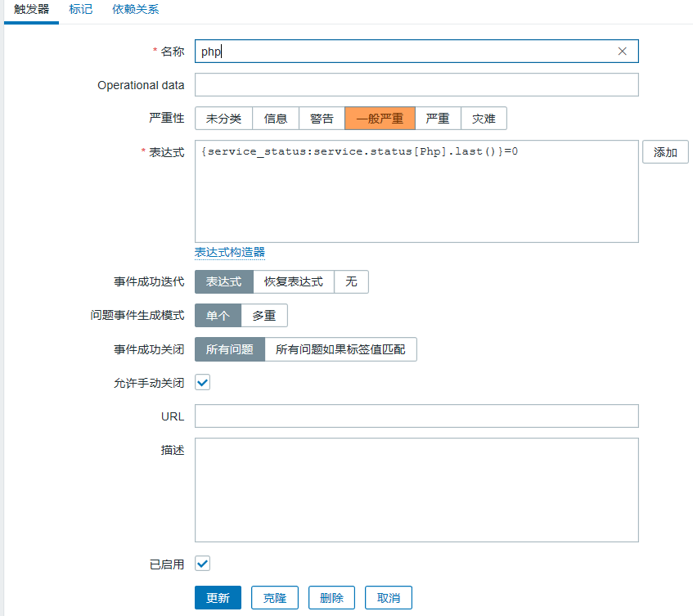The height and width of the screenshot is (616, 693).
Task: Set problem generation mode to 多重
Action: [264, 316]
